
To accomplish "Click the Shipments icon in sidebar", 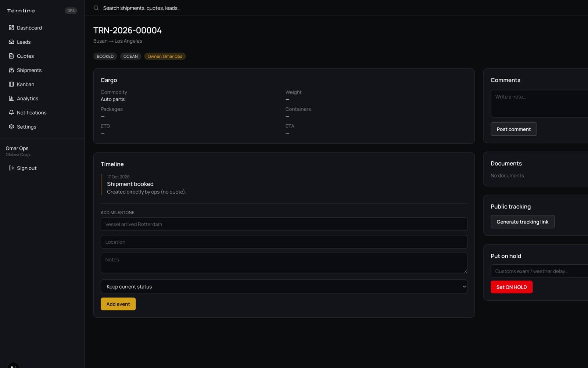I will pos(11,70).
